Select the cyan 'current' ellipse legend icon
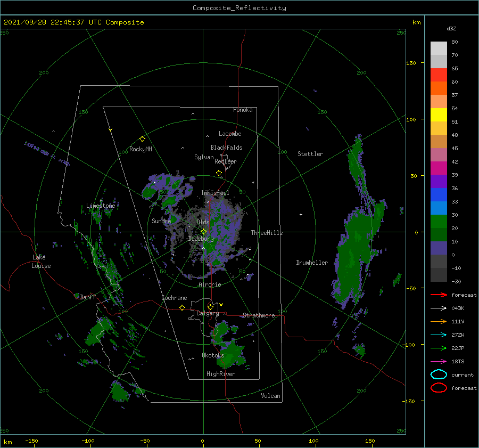This screenshot has height=448, width=479. [439, 374]
